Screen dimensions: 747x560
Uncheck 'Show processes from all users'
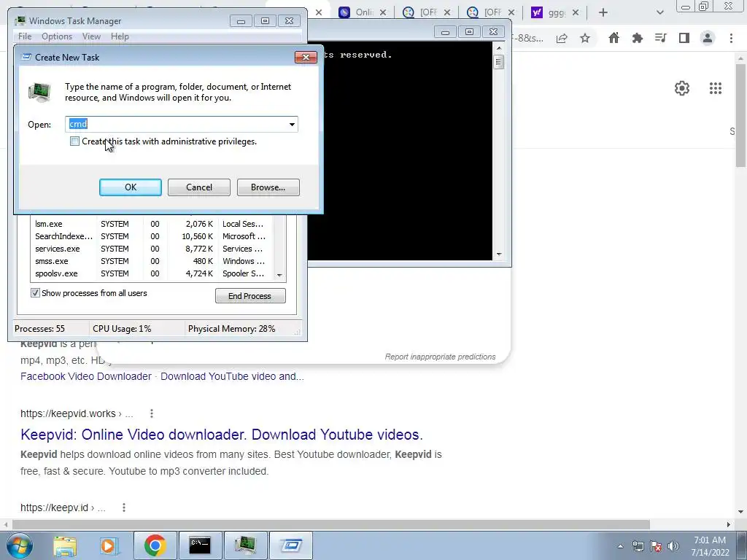[35, 293]
